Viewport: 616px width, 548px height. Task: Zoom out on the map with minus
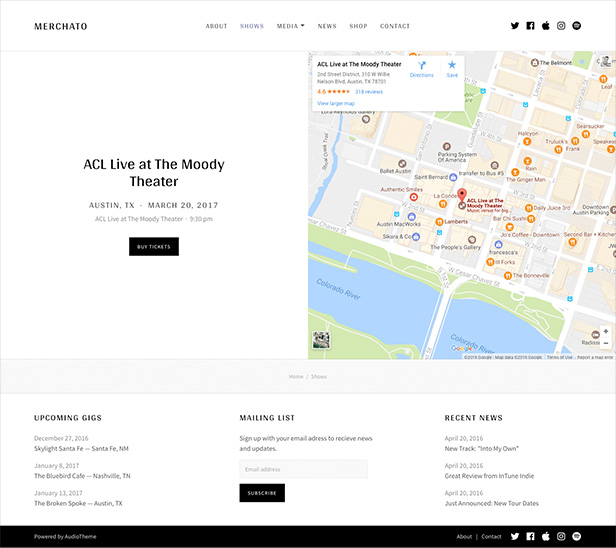(605, 343)
